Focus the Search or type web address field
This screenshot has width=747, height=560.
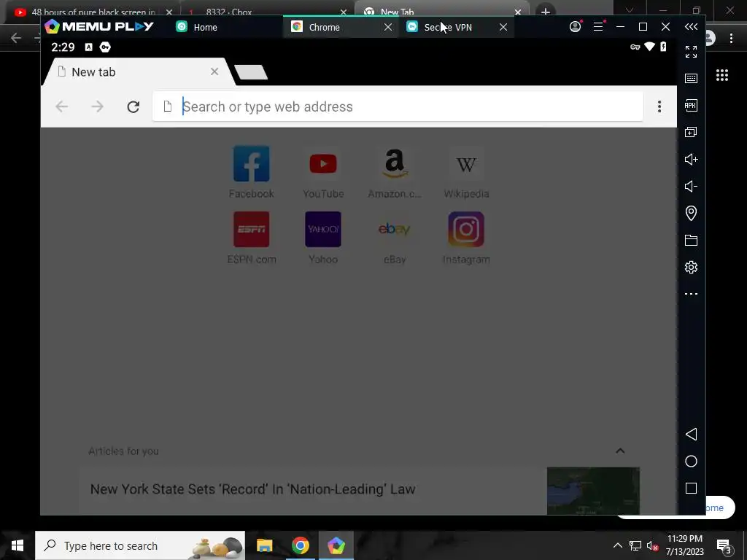pos(398,106)
